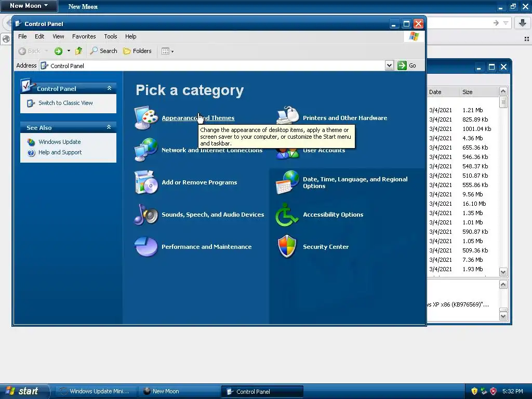Click the Go button beside Address bar
The height and width of the screenshot is (399, 532).
click(407, 65)
